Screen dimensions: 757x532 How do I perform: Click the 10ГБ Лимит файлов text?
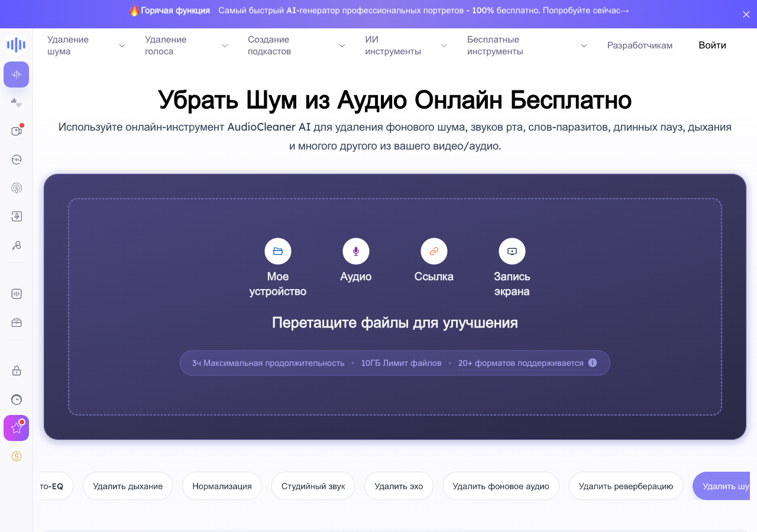(401, 363)
